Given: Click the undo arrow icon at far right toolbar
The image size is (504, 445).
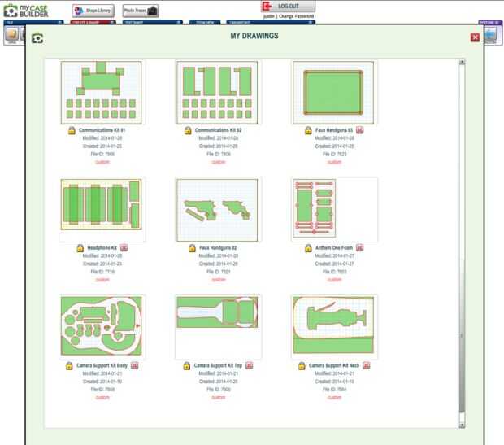Looking at the screenshot, I should 490,34.
